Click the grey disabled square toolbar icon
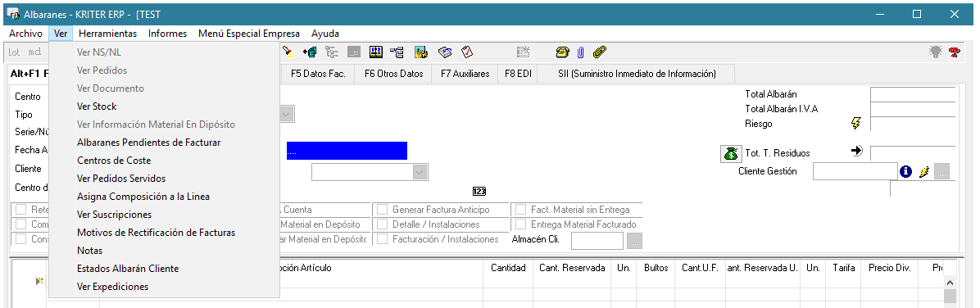Screen dimensions: 980x308 [354, 52]
